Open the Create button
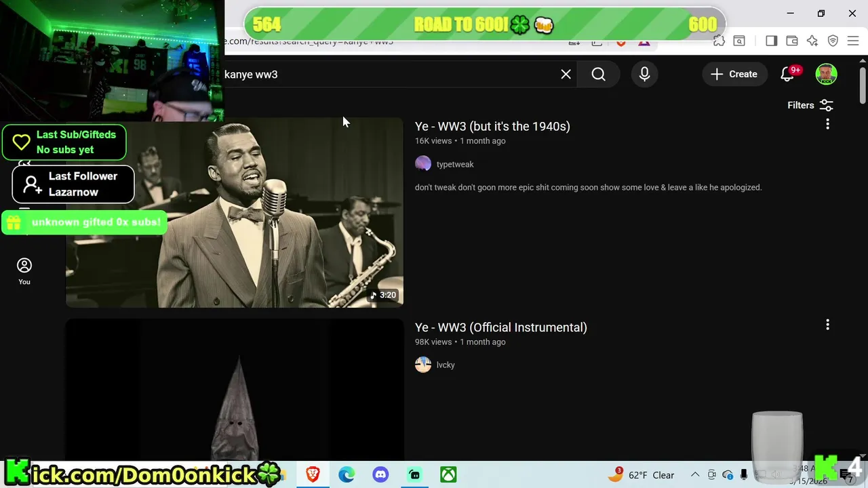 (x=734, y=75)
